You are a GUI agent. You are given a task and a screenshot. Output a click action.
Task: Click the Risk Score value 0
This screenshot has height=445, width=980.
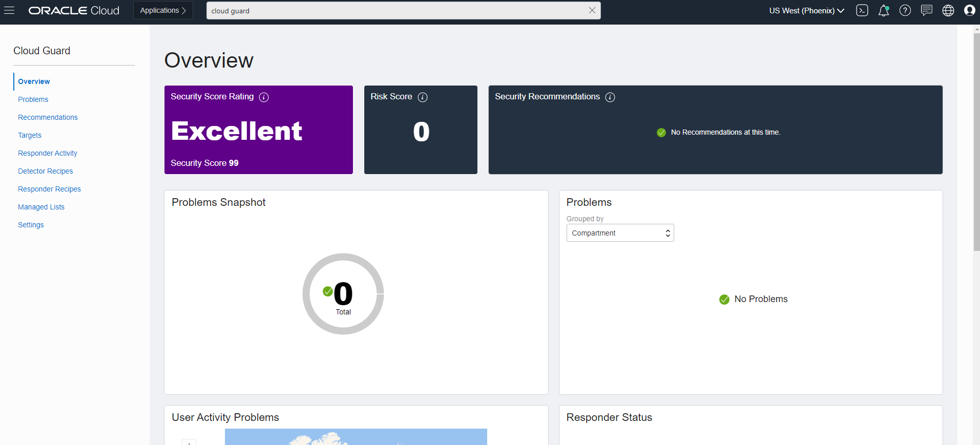point(421,132)
